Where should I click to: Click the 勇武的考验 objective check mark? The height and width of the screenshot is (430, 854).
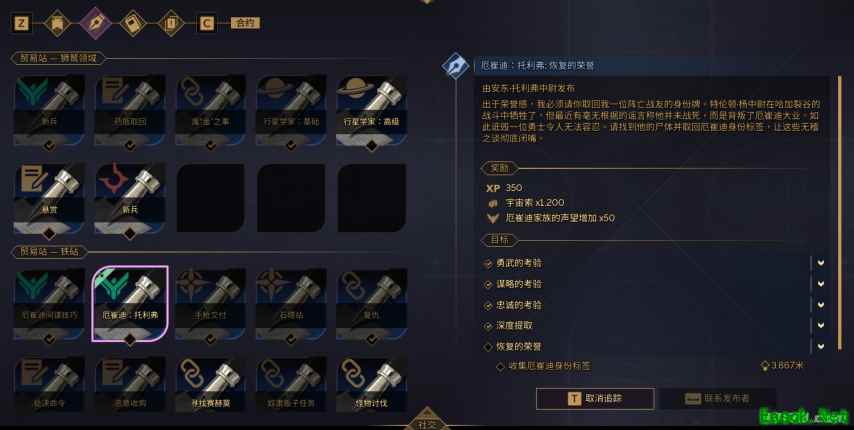pyautogui.click(x=488, y=263)
